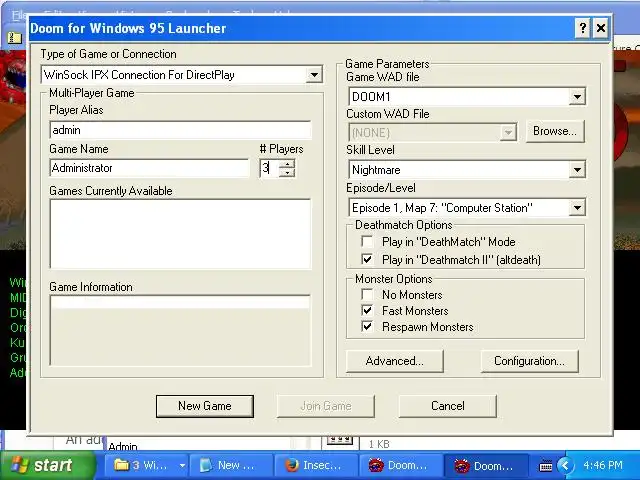Switch to the active second Doom taskbar item

pyautogui.click(x=485, y=465)
